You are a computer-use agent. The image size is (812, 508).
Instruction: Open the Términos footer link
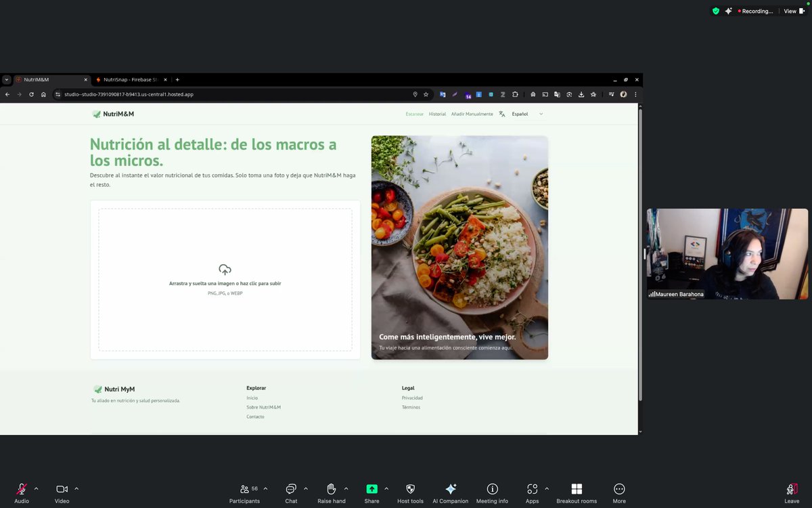tap(411, 408)
